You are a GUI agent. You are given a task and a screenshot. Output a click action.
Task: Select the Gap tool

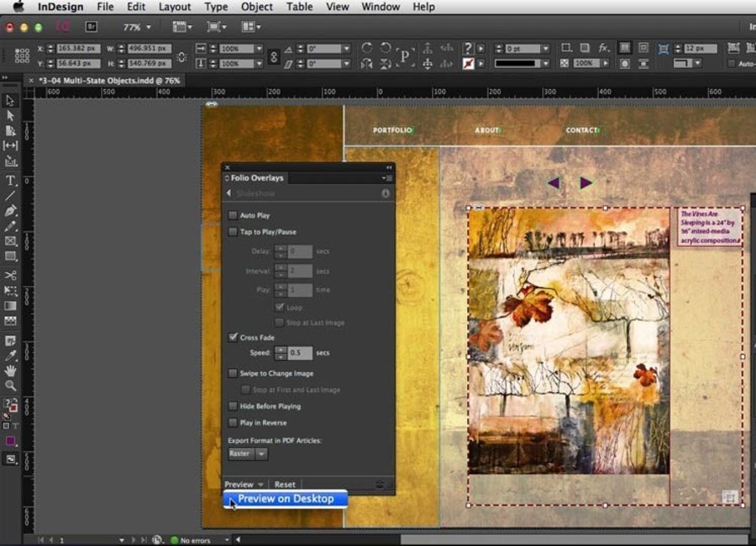tap(10, 145)
